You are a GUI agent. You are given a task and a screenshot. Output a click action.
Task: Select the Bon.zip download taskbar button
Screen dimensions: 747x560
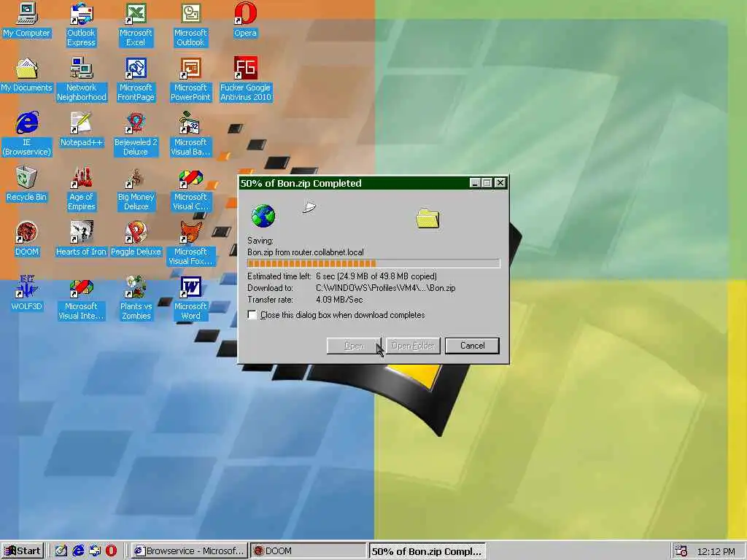(x=427, y=551)
